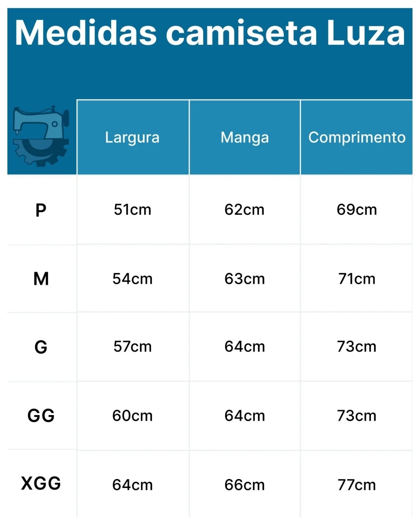Click the 57cm width cell
This screenshot has height=525, width=420.
132,346
